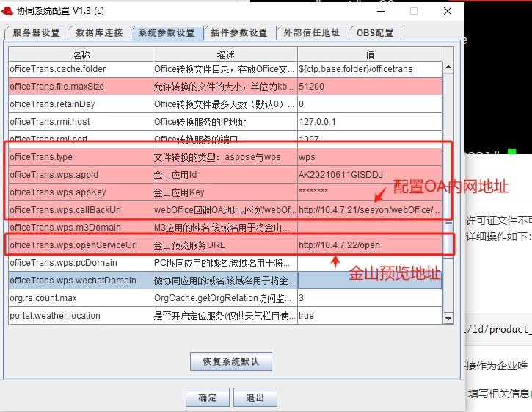Image resolution: width=532 pixels, height=412 pixels.
Task: Click the value 0 for officeTrans.retainDay
Action: coord(370,104)
